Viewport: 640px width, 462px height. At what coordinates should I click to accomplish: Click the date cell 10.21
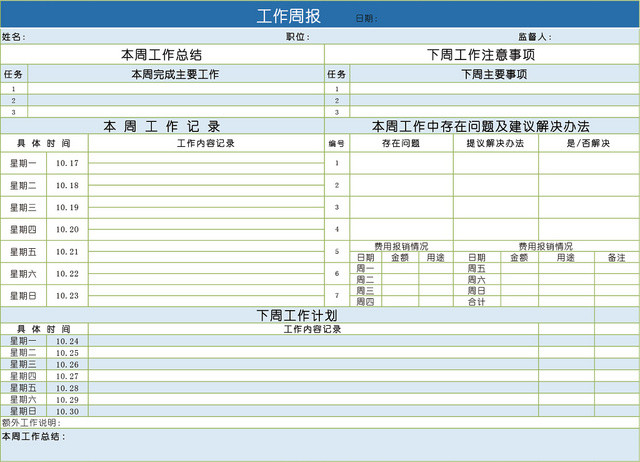[x=67, y=252]
